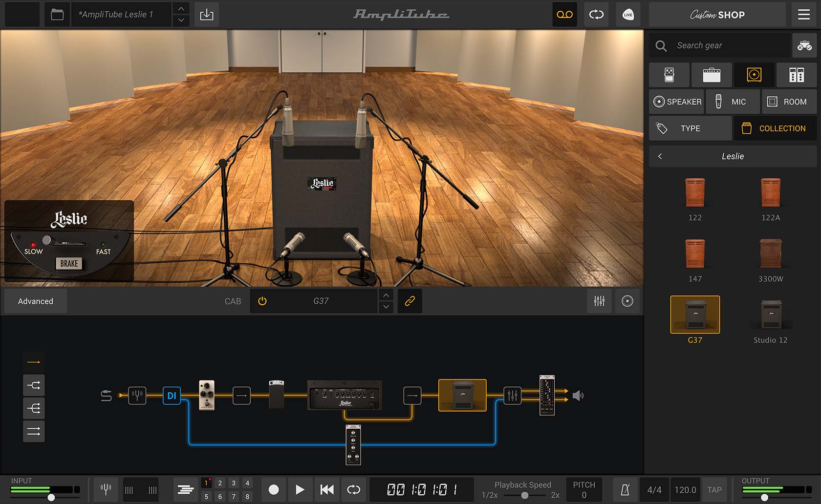Open the tuner in bottom bar
Image resolution: width=821 pixels, height=504 pixels.
[x=106, y=489]
